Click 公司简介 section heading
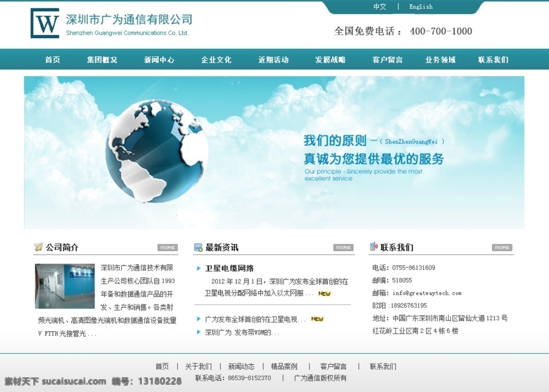Screen dimensions: 549x392 pyautogui.click(x=62, y=247)
